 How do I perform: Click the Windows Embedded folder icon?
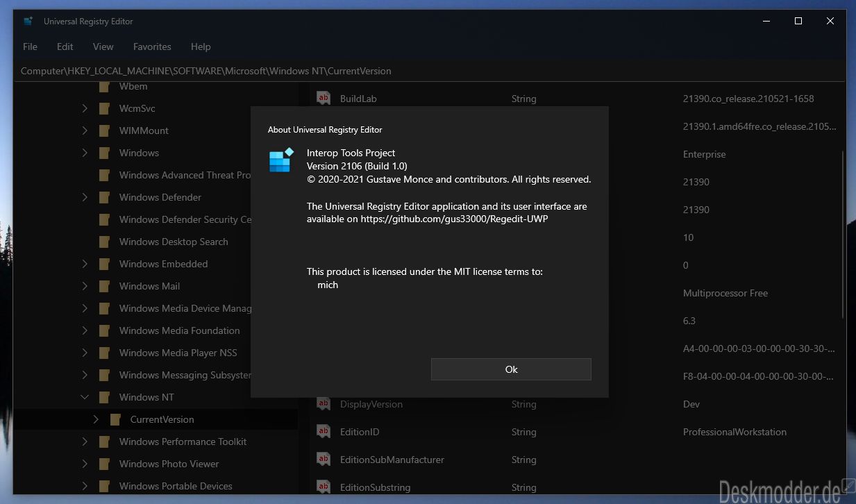pyautogui.click(x=104, y=264)
